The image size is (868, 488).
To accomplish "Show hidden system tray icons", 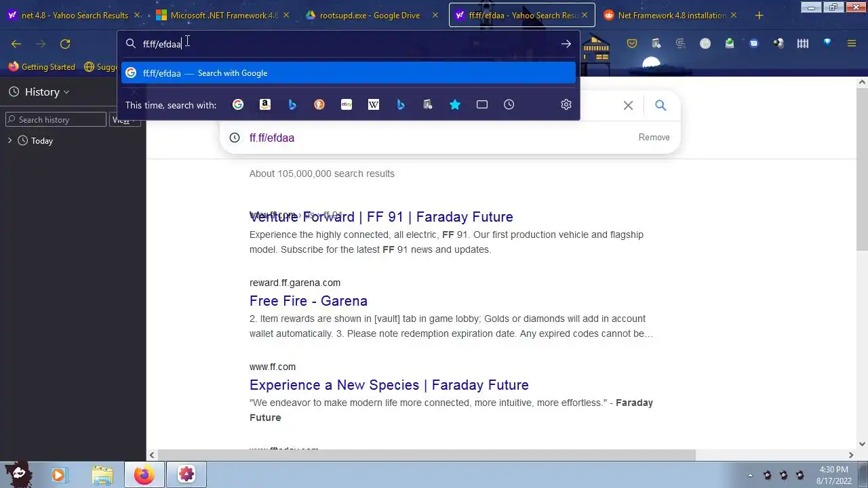I will click(750, 475).
